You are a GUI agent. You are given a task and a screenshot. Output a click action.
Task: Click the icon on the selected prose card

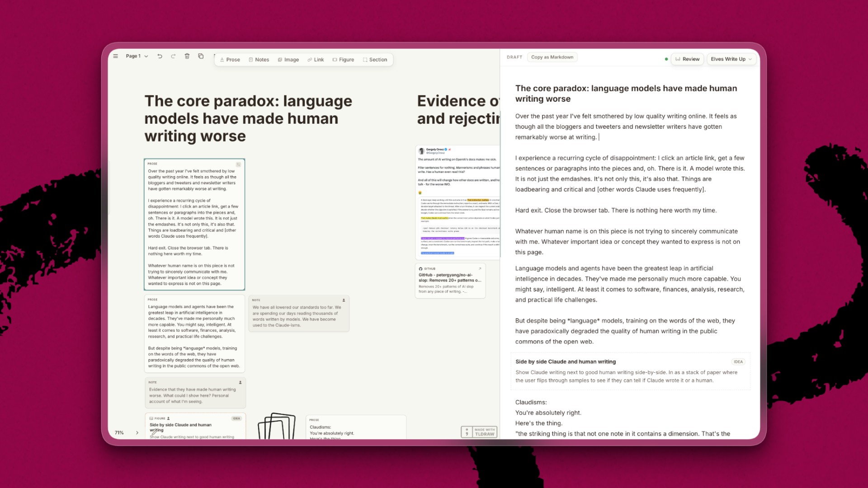[x=238, y=164]
